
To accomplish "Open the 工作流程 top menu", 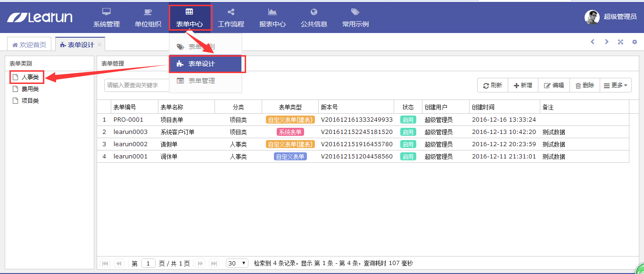I will [231, 17].
